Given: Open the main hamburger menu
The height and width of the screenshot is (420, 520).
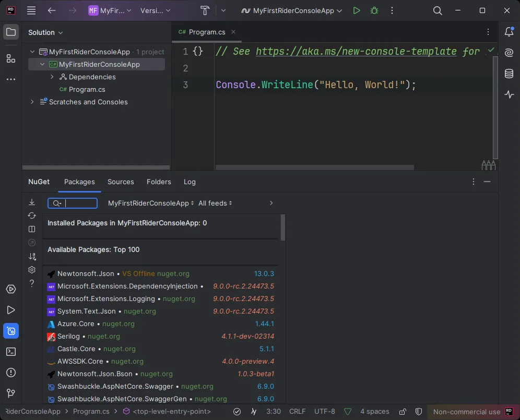Looking at the screenshot, I should tap(31, 10).
